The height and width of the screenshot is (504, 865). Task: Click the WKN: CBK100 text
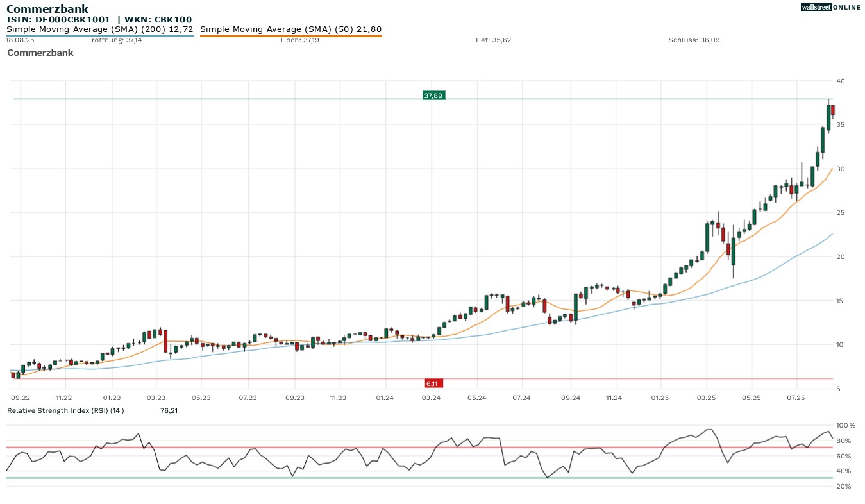pyautogui.click(x=158, y=20)
